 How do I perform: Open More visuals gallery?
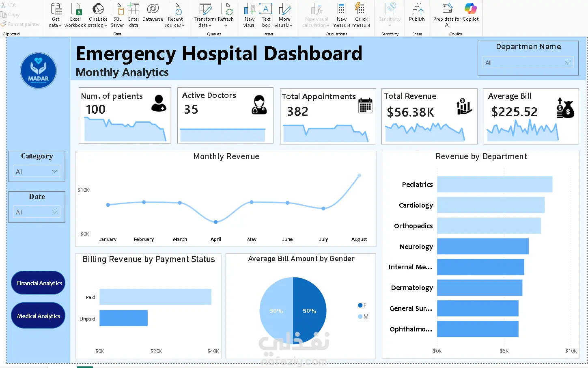click(x=284, y=15)
